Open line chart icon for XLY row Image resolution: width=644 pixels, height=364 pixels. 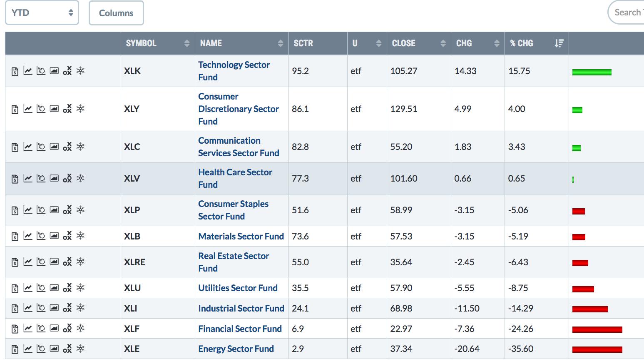[28, 109]
